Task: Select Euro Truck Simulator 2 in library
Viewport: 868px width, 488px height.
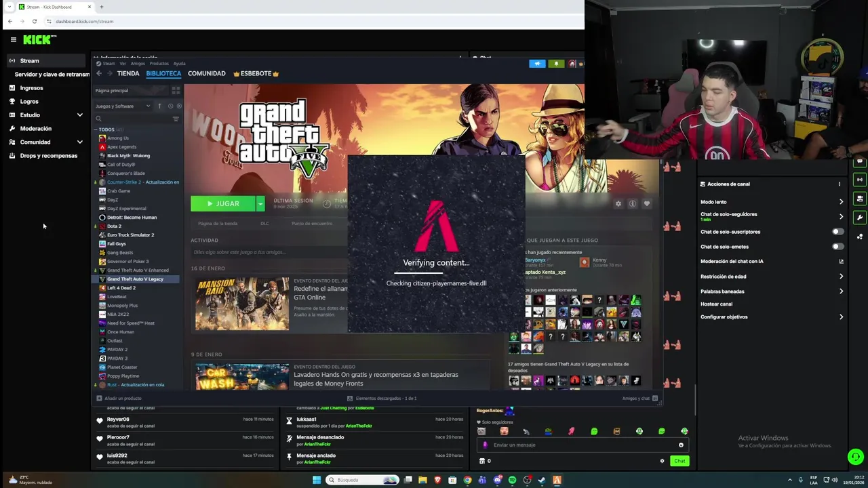Action: pyautogui.click(x=130, y=235)
